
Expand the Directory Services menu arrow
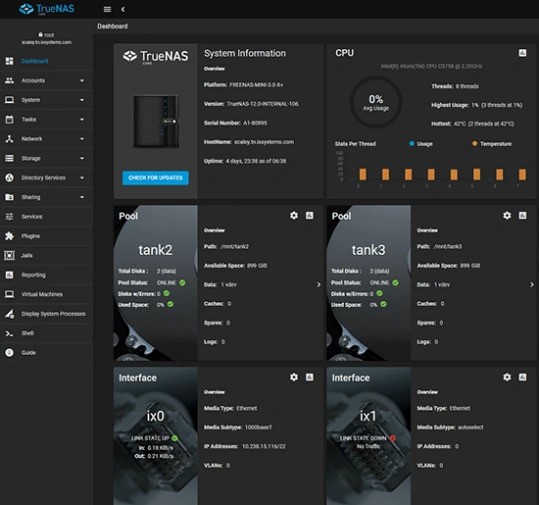[82, 178]
